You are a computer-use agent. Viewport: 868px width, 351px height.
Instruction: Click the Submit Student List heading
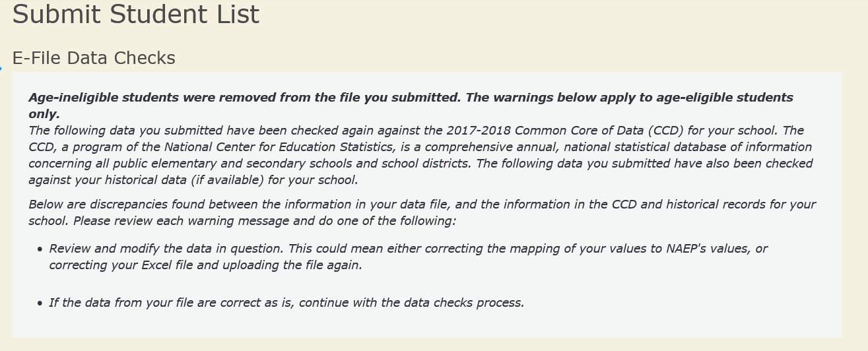[x=136, y=15]
